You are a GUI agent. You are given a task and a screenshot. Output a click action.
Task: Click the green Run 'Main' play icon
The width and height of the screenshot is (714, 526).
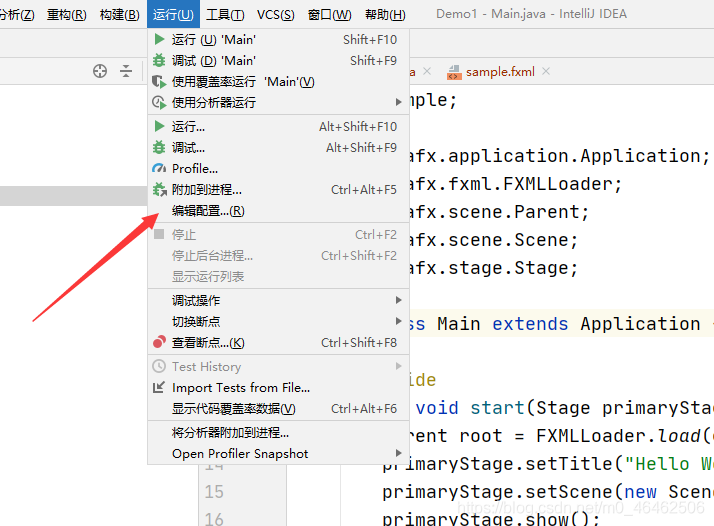point(158,40)
